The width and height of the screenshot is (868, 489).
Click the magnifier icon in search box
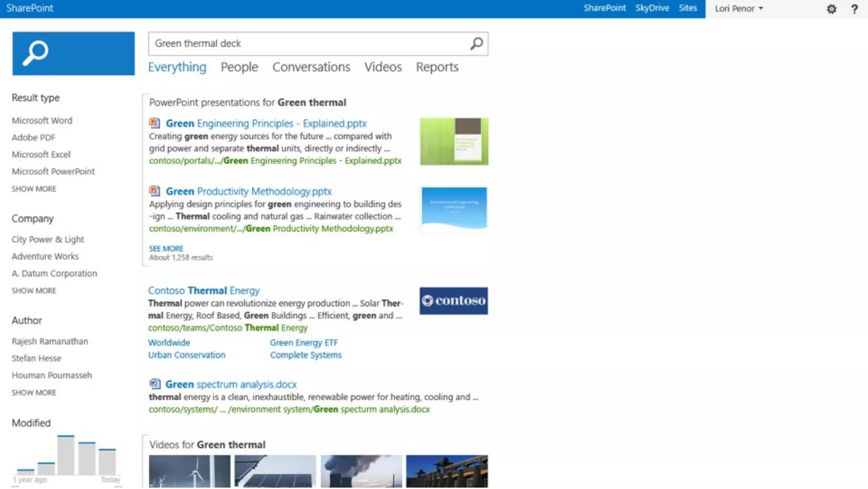coord(476,43)
